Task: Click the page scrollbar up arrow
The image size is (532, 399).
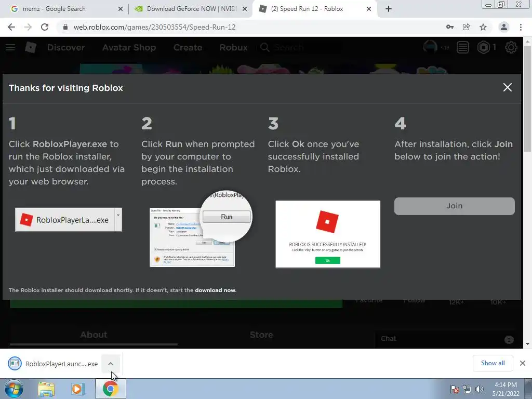Action: [x=528, y=42]
